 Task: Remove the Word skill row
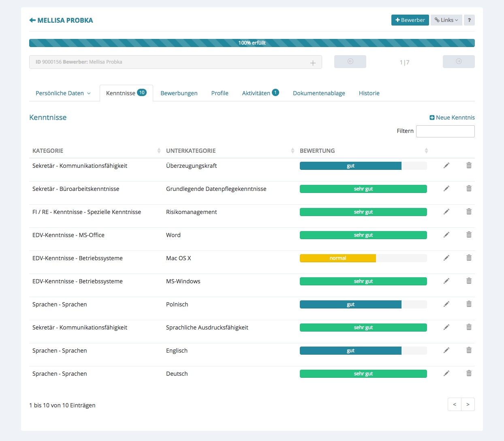[469, 235]
